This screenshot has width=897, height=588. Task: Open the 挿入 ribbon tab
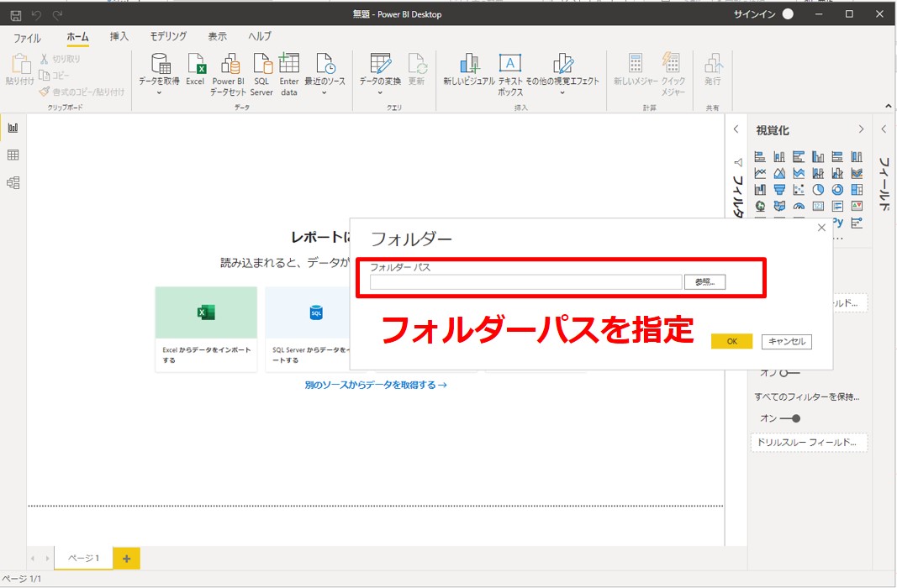pos(119,37)
